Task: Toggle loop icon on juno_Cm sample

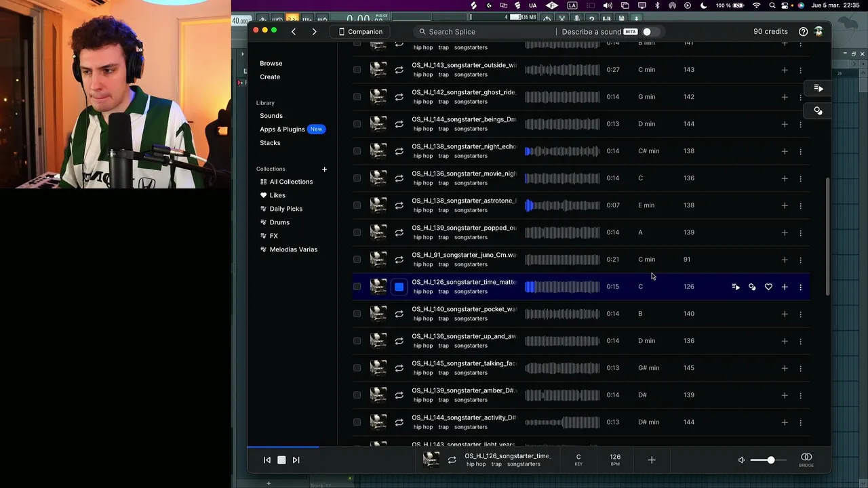Action: [x=399, y=260]
